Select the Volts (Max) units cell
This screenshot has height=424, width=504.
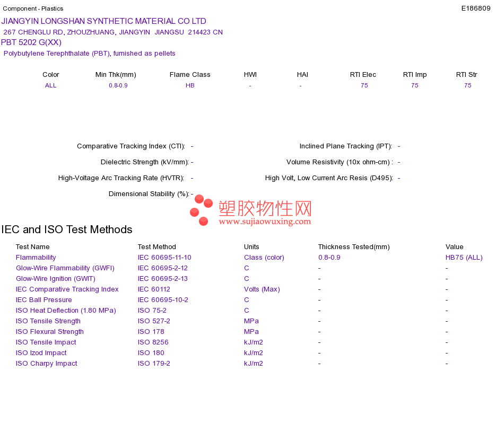tap(262, 289)
